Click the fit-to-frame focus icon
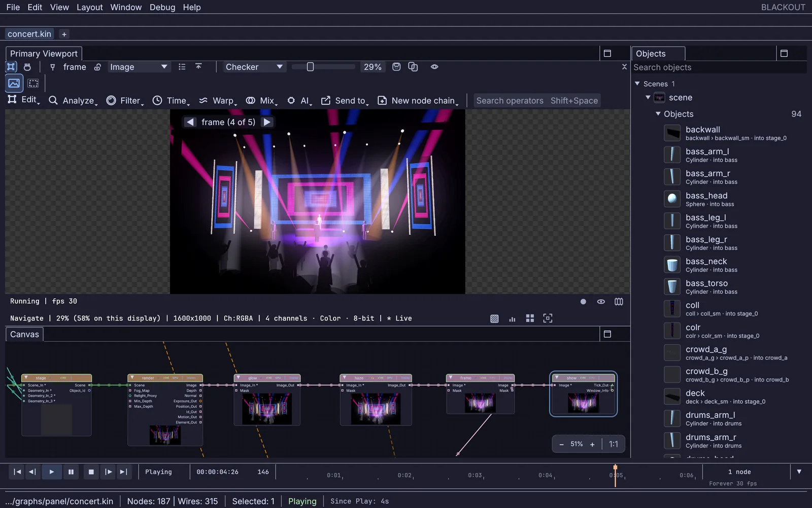Viewport: 812px width, 508px height. coord(548,318)
